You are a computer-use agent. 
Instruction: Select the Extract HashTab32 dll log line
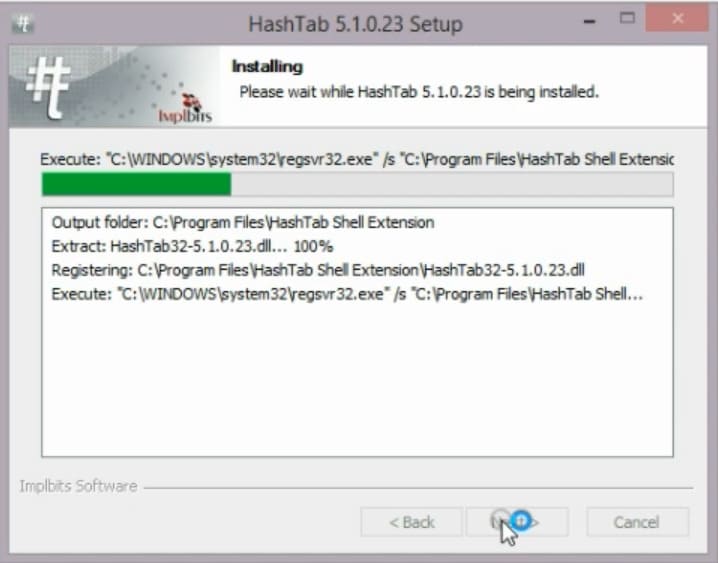[192, 246]
